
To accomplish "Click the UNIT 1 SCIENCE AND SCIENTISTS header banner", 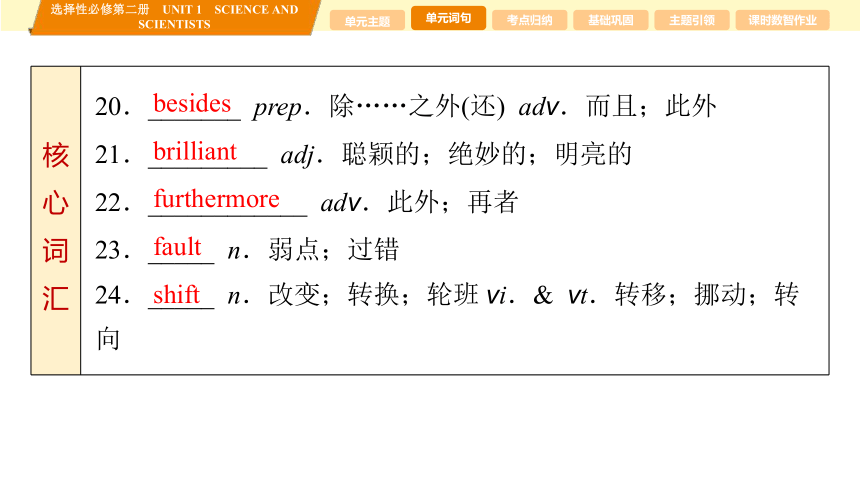I will 174,17.
